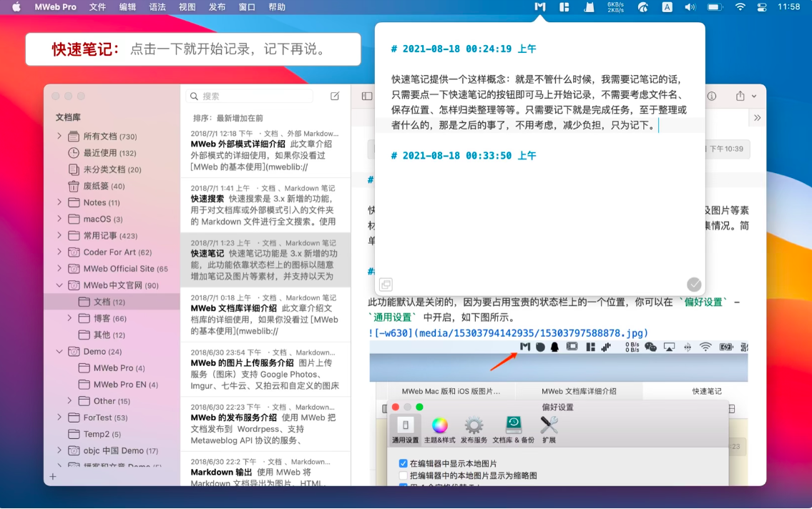Open Control Center in menu bar
812x509 pixels.
[x=762, y=6]
